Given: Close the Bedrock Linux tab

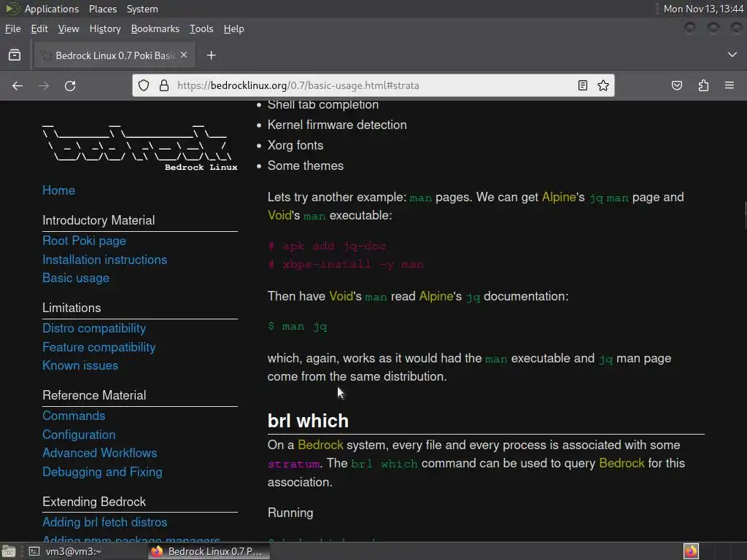Looking at the screenshot, I should [184, 55].
